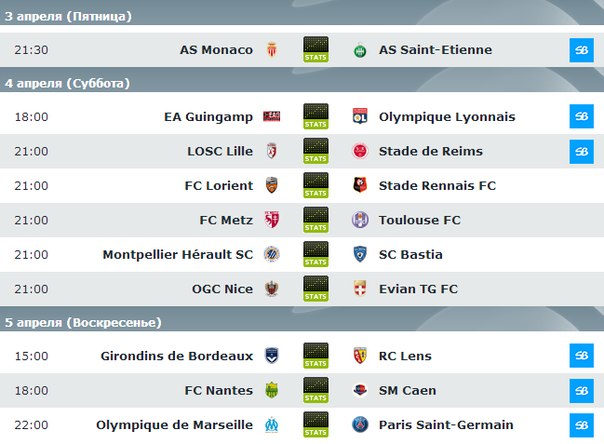Click the SB icon on Monaco match row
The width and height of the screenshot is (604, 444).
point(581,50)
